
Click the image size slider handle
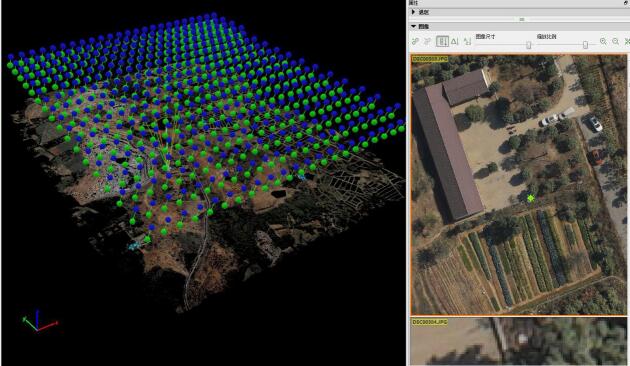[529, 45]
